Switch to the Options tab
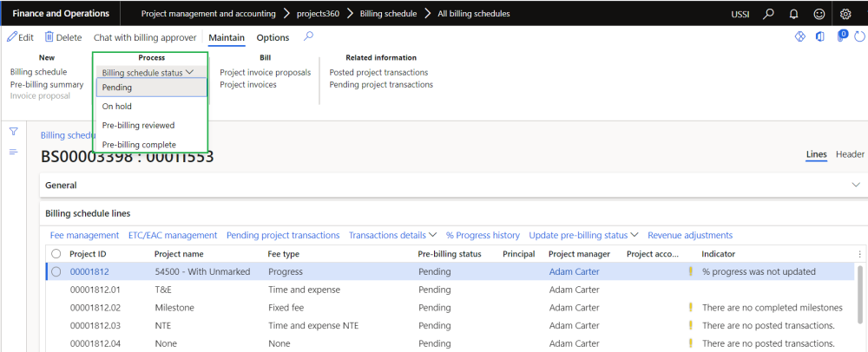Image resolution: width=868 pixels, height=352 pixels. click(x=273, y=37)
